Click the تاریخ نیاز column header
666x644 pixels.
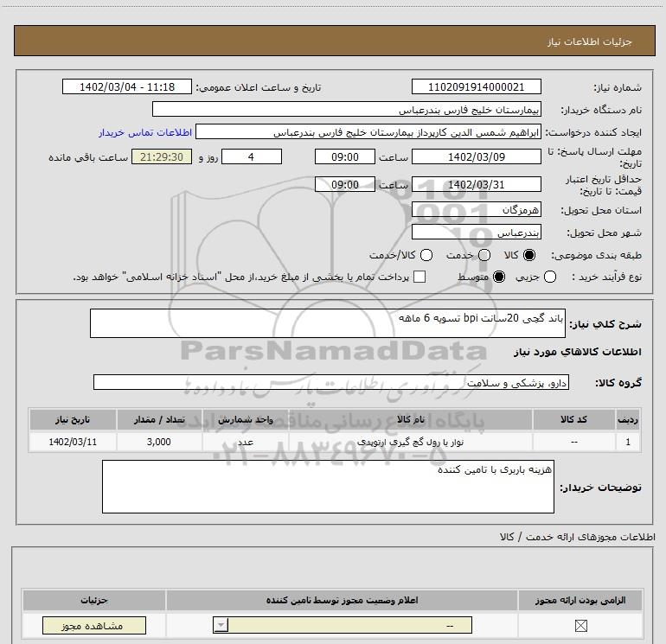click(73, 419)
